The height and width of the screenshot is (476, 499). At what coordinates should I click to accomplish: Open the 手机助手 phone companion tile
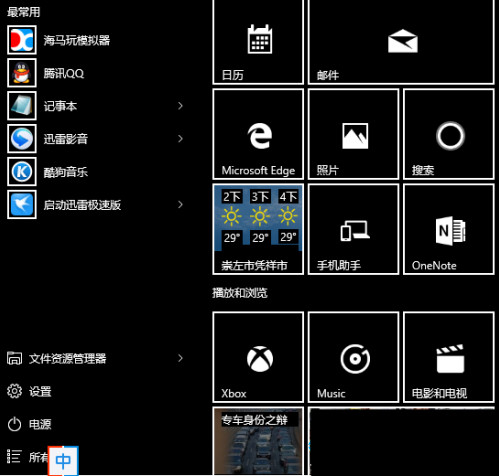[x=353, y=229]
